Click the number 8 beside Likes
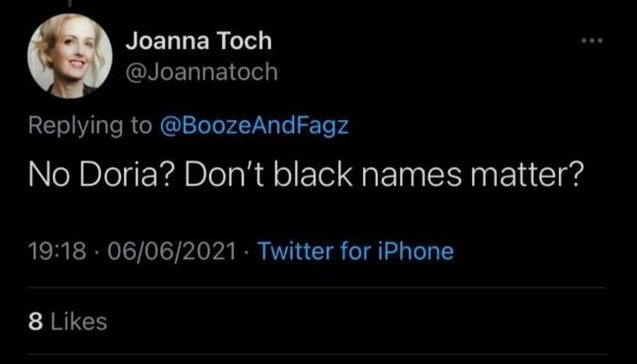 point(35,322)
